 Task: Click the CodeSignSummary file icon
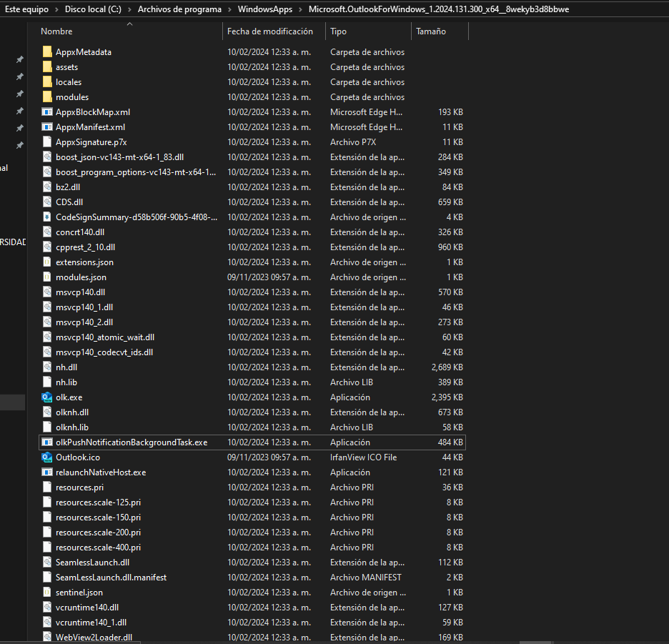(47, 217)
